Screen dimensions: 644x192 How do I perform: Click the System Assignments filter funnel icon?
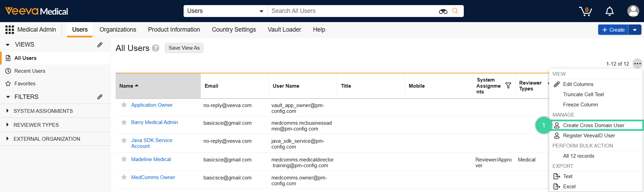(x=508, y=86)
